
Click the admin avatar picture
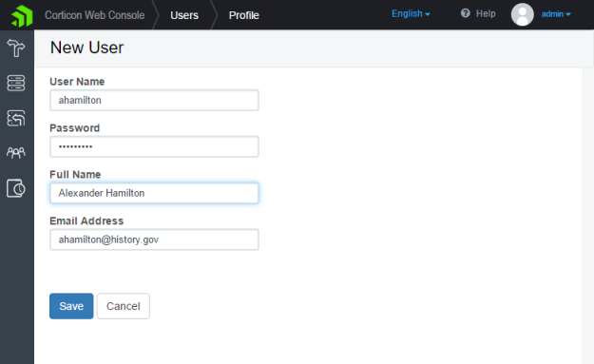(x=523, y=14)
